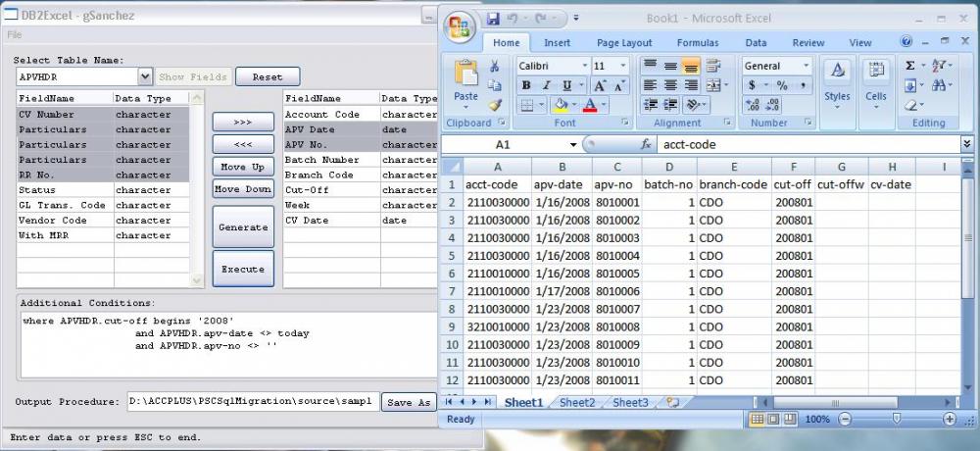980x451 pixels.
Task: Open the Calibri font name dropdown
Action: (x=585, y=66)
